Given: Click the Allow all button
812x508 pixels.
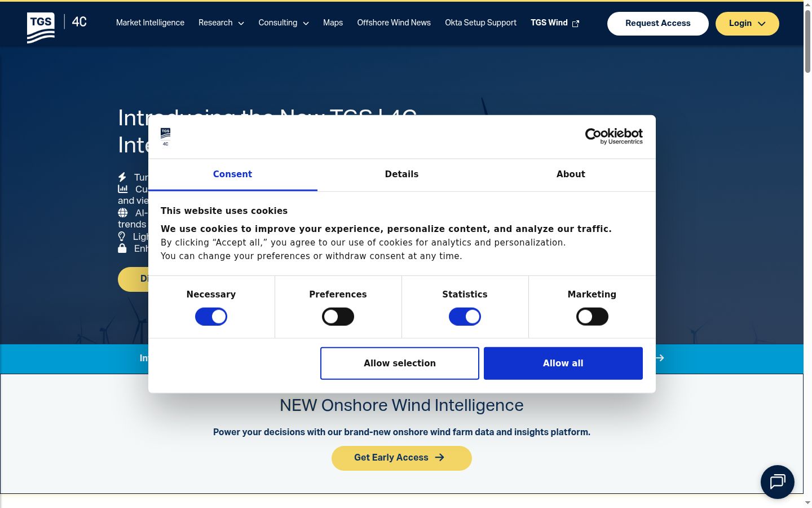Looking at the screenshot, I should click(563, 364).
